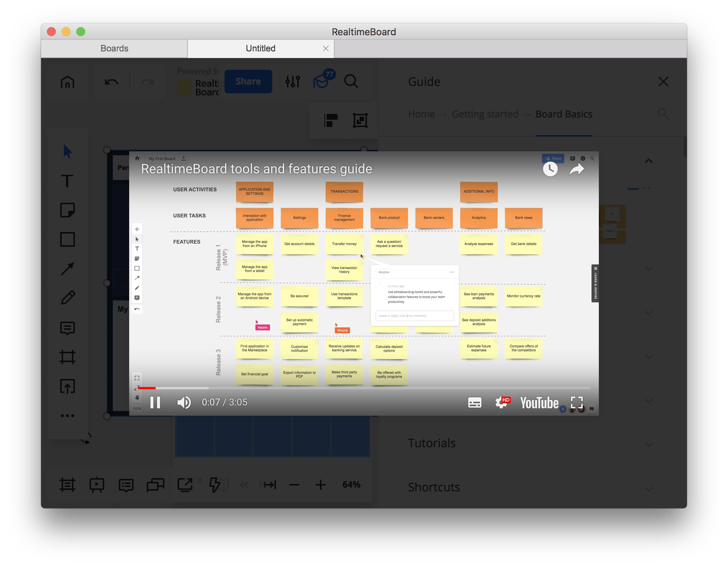Choose the Comment tool

[68, 328]
